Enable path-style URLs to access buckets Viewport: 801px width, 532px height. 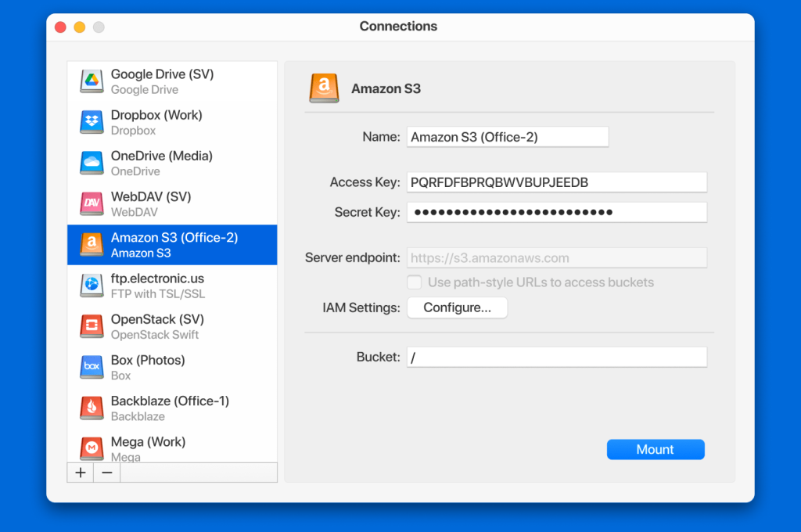[x=414, y=282]
